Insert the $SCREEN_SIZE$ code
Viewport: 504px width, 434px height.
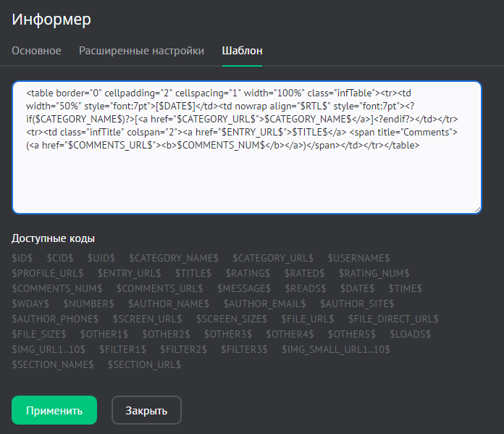(230, 319)
